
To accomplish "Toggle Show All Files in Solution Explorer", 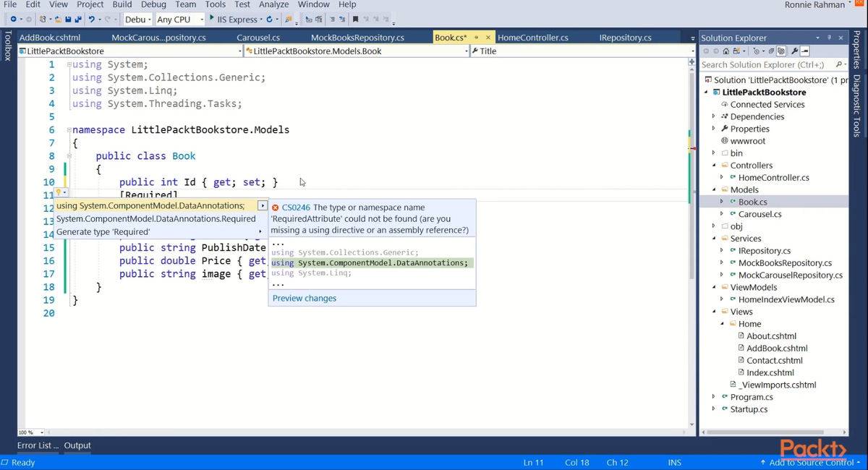I will pos(781,51).
